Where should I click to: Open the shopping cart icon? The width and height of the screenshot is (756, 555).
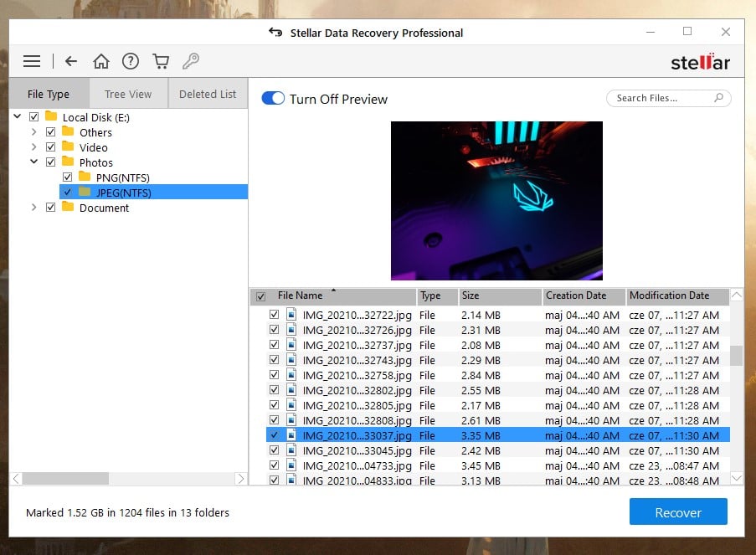tap(161, 61)
